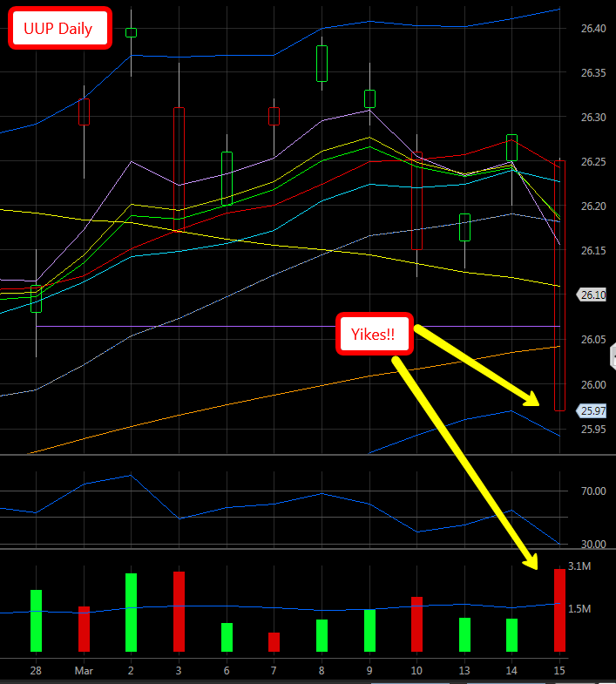Image resolution: width=616 pixels, height=684 pixels.
Task: Select the green candlestick on March 6
Action: [x=227, y=179]
